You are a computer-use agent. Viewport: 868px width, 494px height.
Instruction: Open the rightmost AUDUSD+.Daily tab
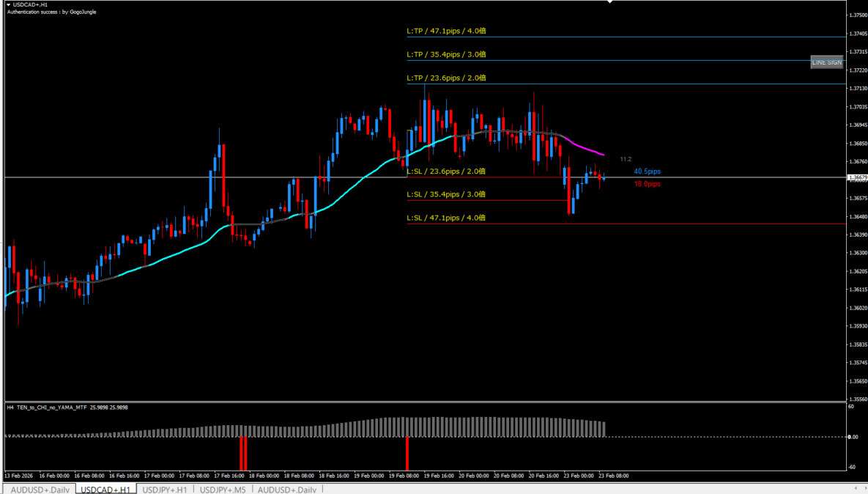click(286, 489)
